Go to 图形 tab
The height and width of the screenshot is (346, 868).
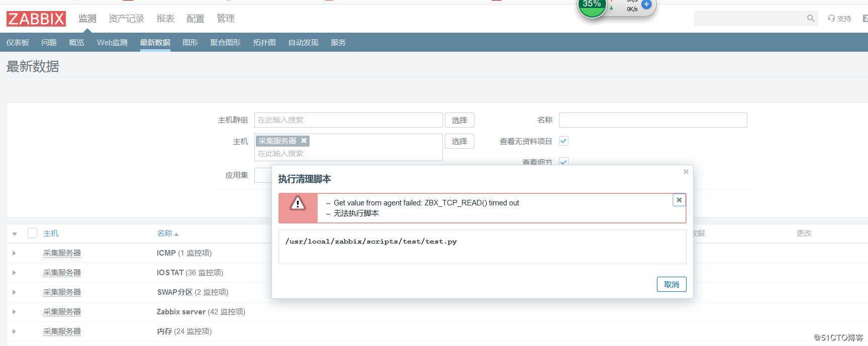(190, 42)
